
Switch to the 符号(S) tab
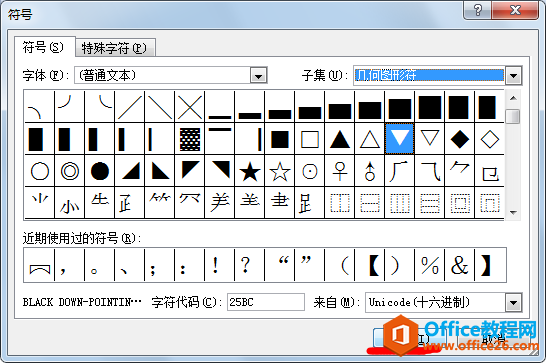pyautogui.click(x=44, y=47)
